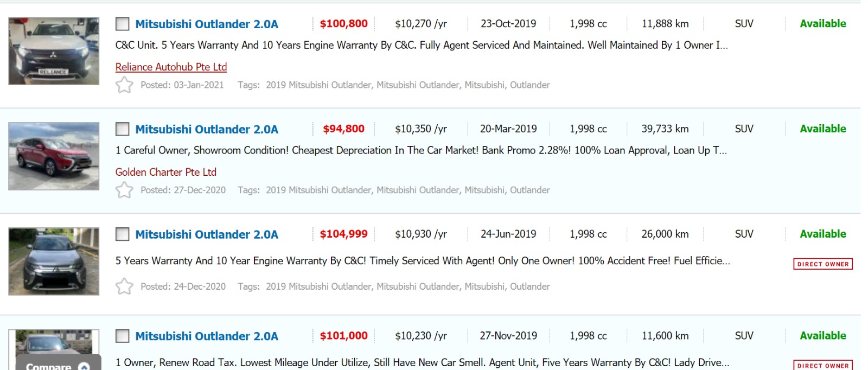Click the Direct Owner badge on the $101,000 listing
Screen dimensions: 868x370
pyautogui.click(x=822, y=365)
